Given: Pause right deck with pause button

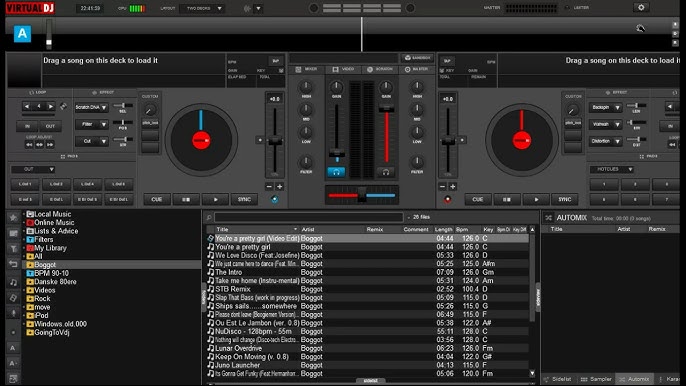Looking at the screenshot, I should coord(507,200).
